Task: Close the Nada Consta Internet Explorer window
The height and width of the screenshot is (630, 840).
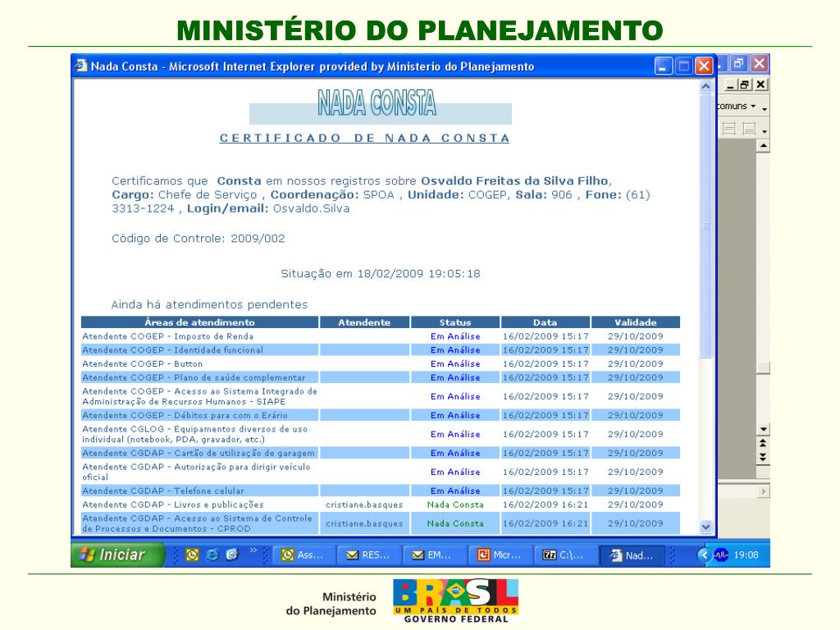Action: click(704, 66)
